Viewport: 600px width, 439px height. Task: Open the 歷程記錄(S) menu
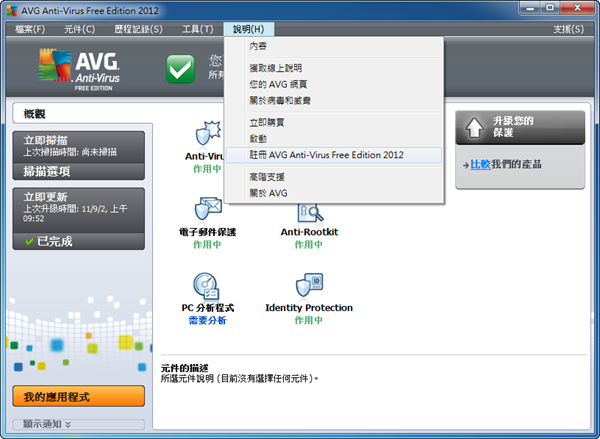pos(138,29)
